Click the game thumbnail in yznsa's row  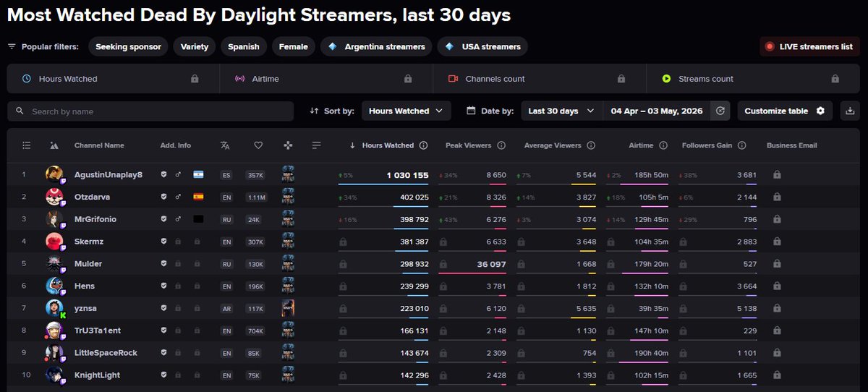click(288, 308)
